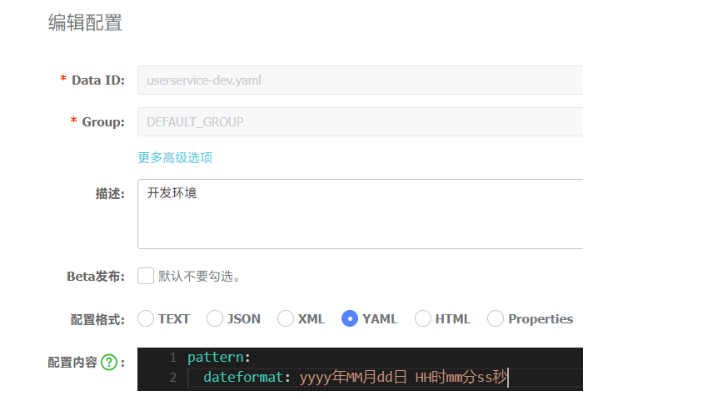Click the 配置格式: label
The height and width of the screenshot is (399, 718).
(x=98, y=319)
